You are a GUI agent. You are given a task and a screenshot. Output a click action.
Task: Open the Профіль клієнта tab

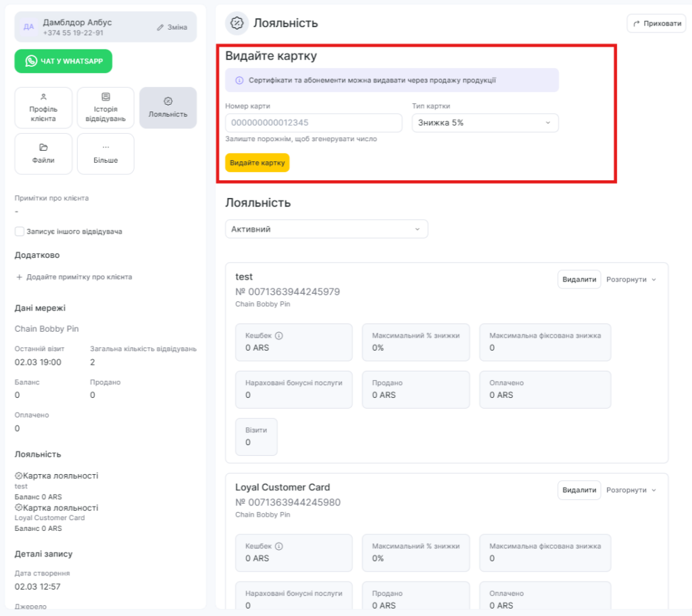click(x=43, y=108)
